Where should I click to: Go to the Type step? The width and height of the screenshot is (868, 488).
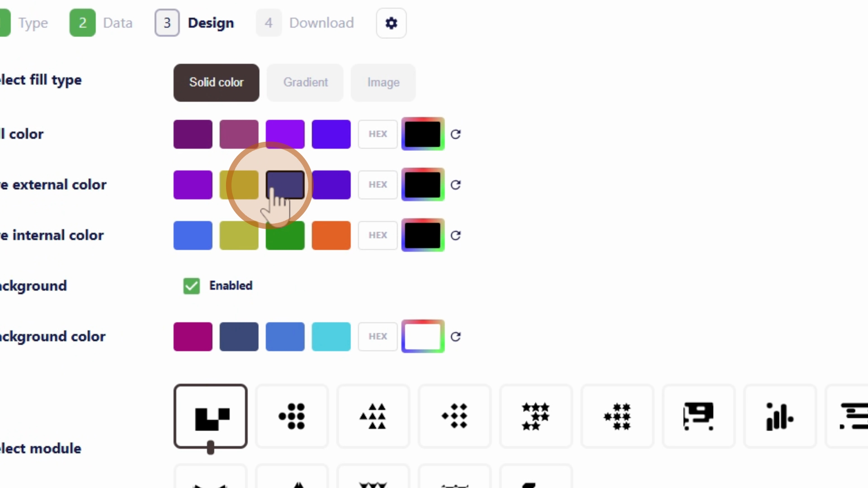(24, 23)
